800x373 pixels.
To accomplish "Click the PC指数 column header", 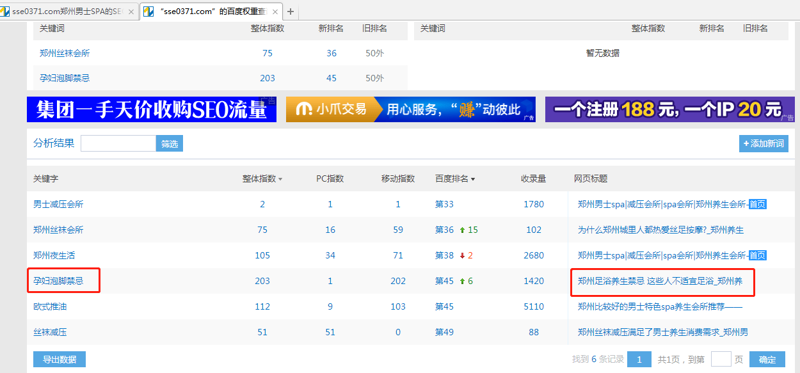I will pyautogui.click(x=330, y=179).
